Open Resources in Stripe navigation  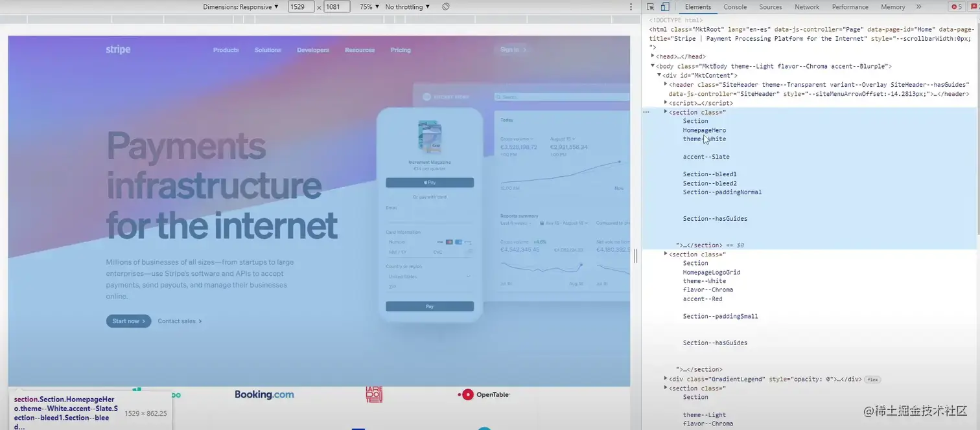click(x=360, y=50)
